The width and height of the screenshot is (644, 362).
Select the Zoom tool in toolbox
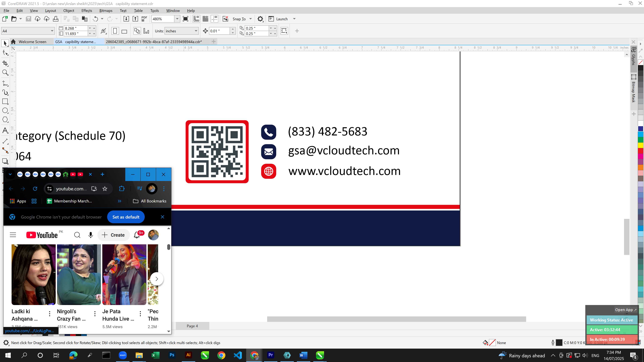tap(5, 72)
